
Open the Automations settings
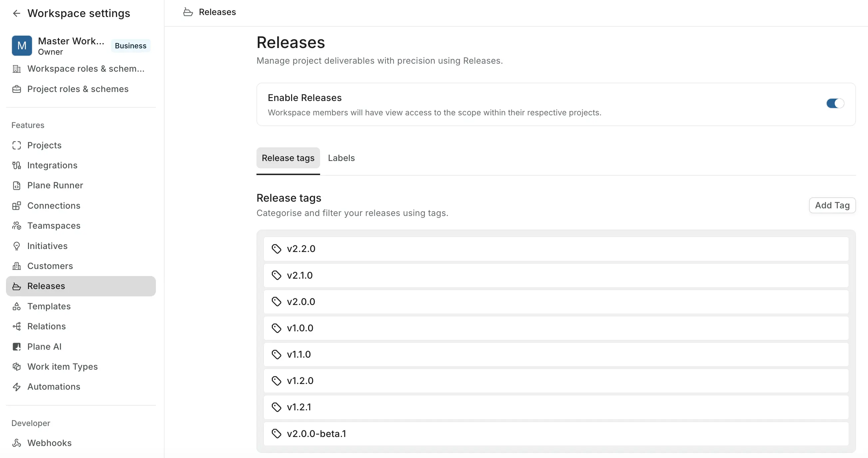click(81, 387)
